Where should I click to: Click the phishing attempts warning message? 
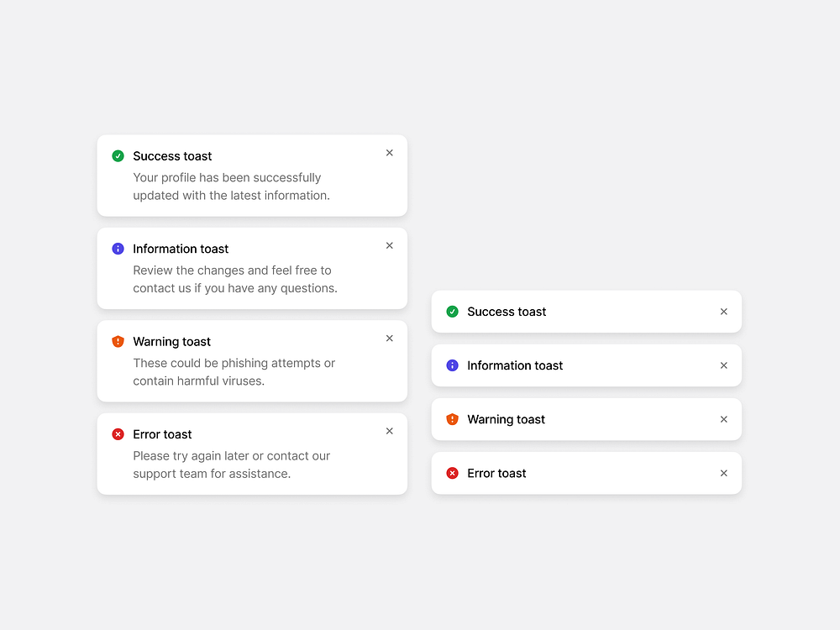point(233,371)
